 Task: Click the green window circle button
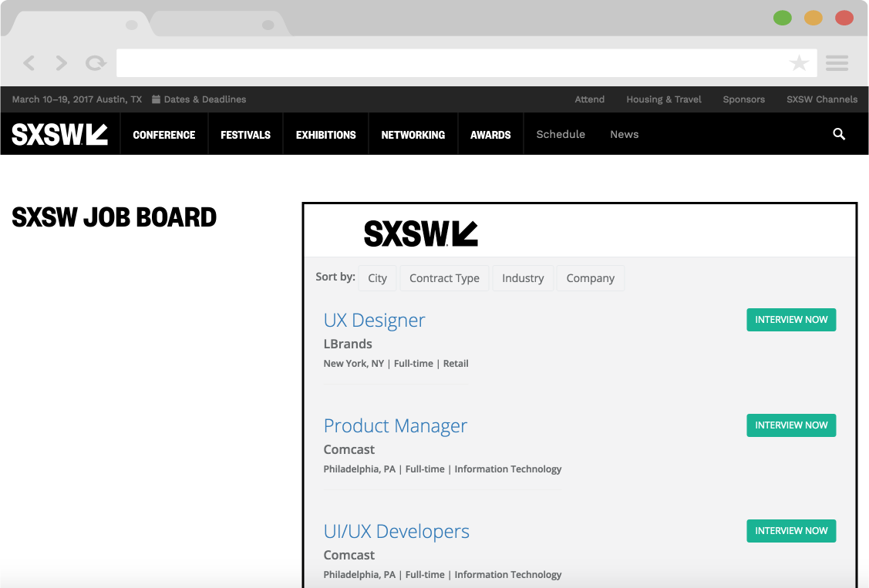coord(783,18)
